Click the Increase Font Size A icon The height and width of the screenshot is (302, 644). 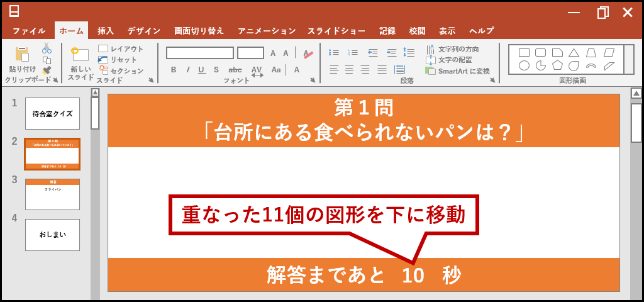pyautogui.click(x=273, y=53)
